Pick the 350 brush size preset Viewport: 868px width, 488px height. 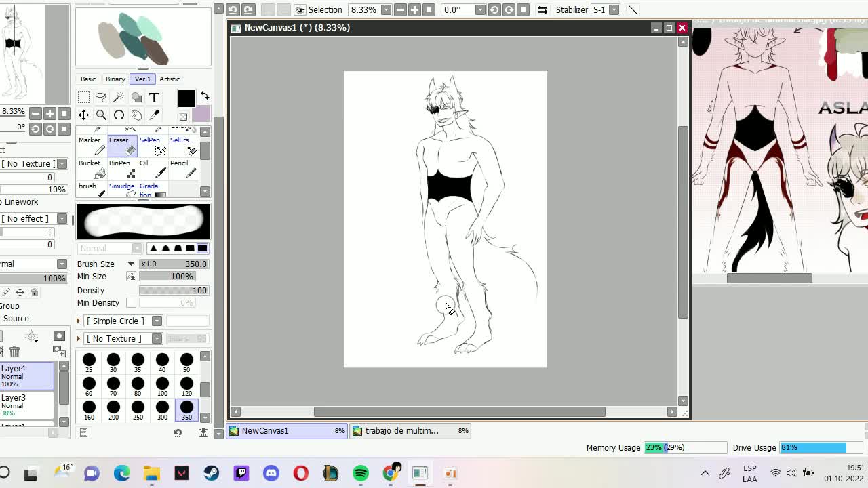pyautogui.click(x=186, y=410)
